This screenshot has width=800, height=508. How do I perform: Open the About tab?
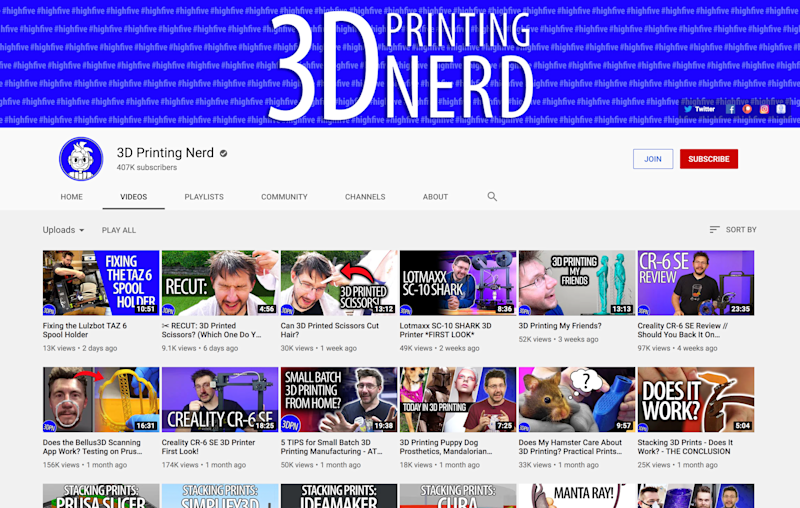tap(435, 197)
